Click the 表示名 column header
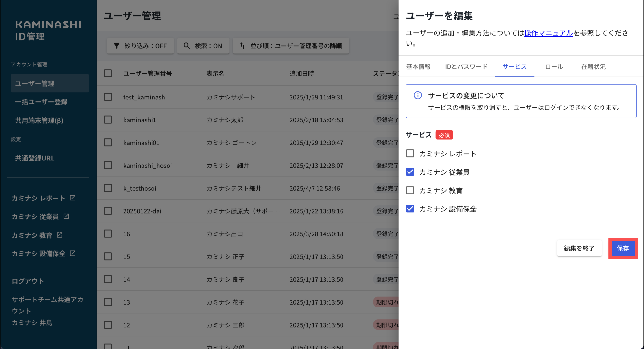This screenshot has width=644, height=349. 215,73
